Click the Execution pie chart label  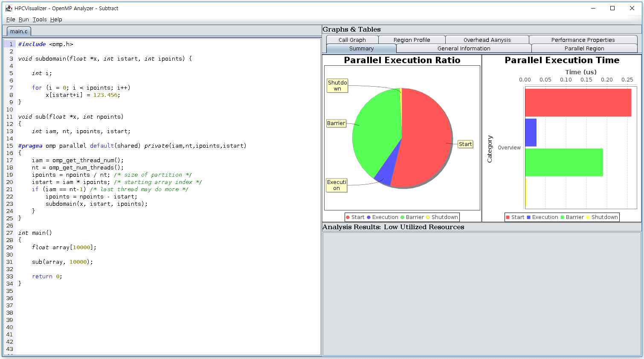click(x=337, y=185)
